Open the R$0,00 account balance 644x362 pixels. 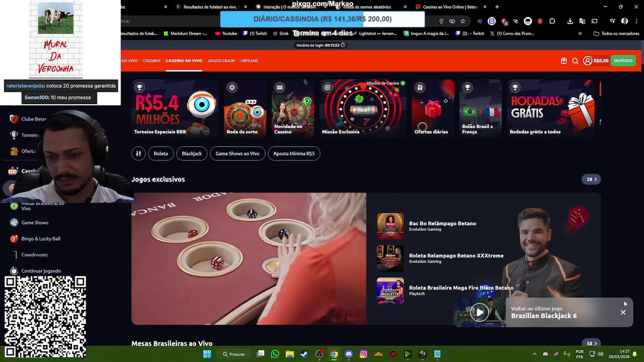[x=601, y=61]
